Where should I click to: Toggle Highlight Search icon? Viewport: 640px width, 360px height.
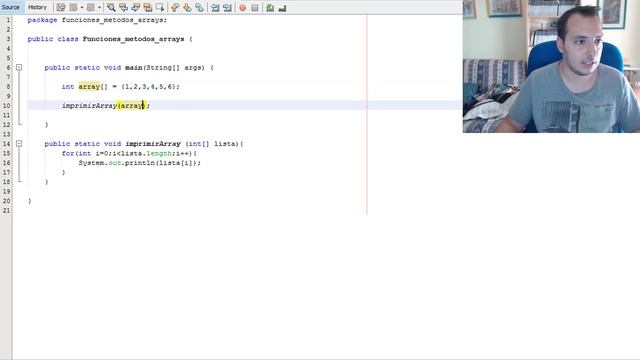[x=148, y=7]
